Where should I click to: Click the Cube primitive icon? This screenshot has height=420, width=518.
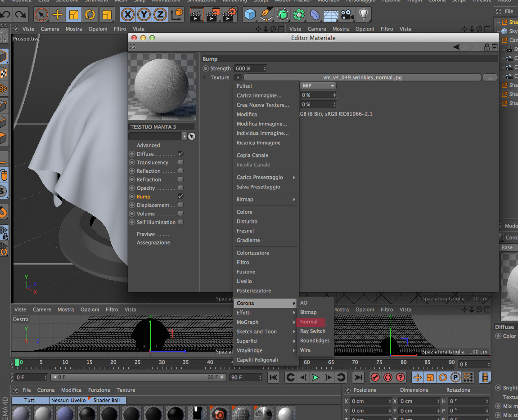click(250, 15)
